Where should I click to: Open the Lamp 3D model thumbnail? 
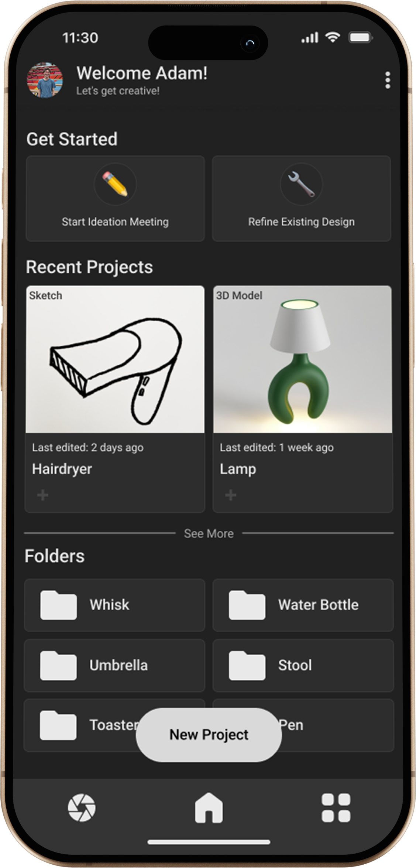pos(303,359)
